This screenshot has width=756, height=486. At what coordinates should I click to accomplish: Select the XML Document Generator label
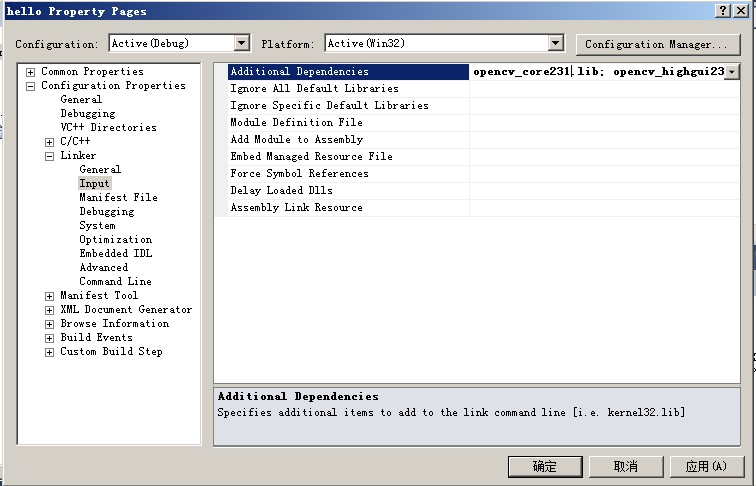[126, 309]
